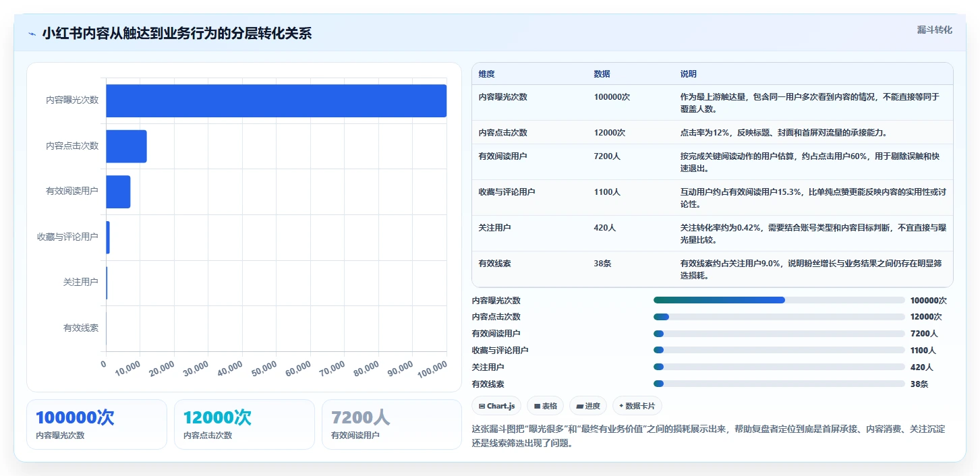Click the 有效阅读用户 progress bar

(x=779, y=333)
